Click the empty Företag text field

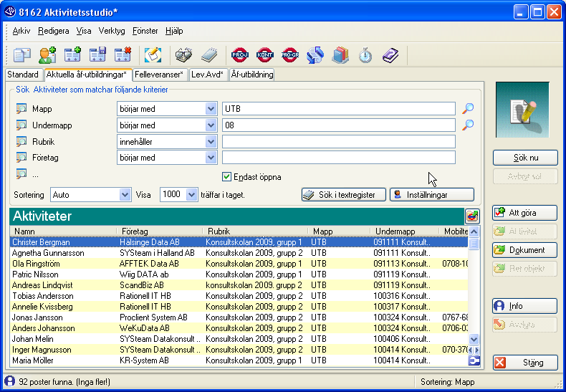tap(339, 158)
